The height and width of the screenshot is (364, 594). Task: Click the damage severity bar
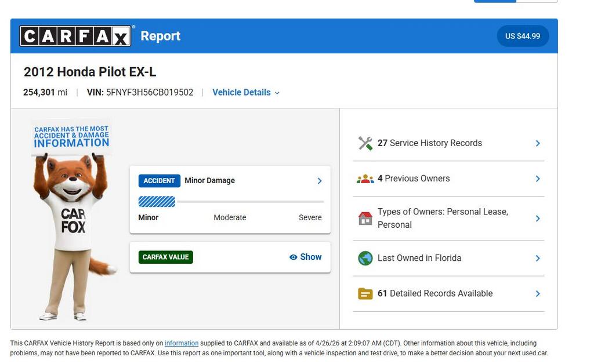pos(231,202)
